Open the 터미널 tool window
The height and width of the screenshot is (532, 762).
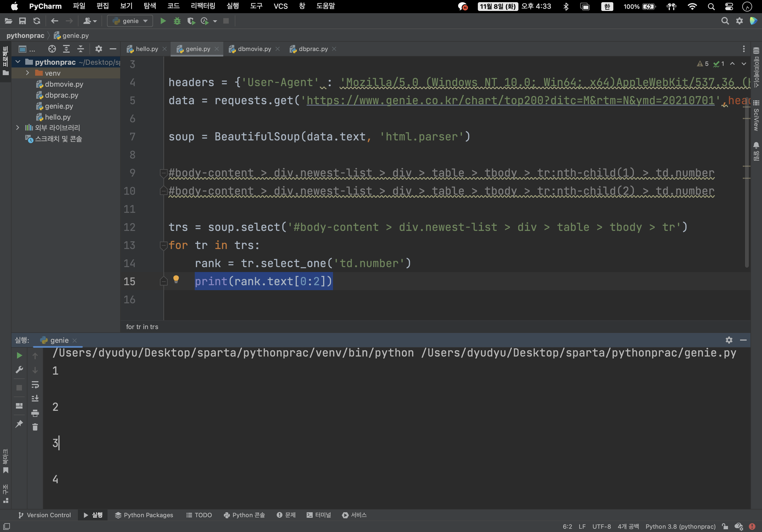coord(319,515)
